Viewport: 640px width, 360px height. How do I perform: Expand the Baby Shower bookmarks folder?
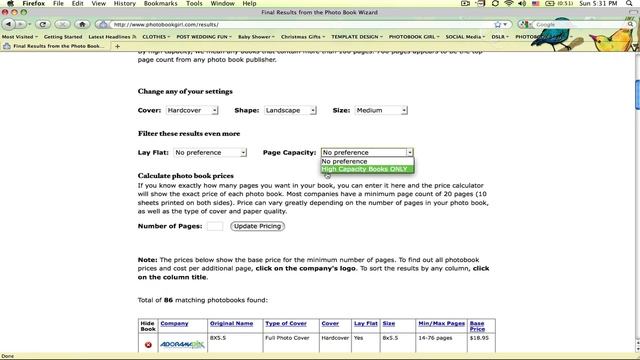pyautogui.click(x=256, y=37)
